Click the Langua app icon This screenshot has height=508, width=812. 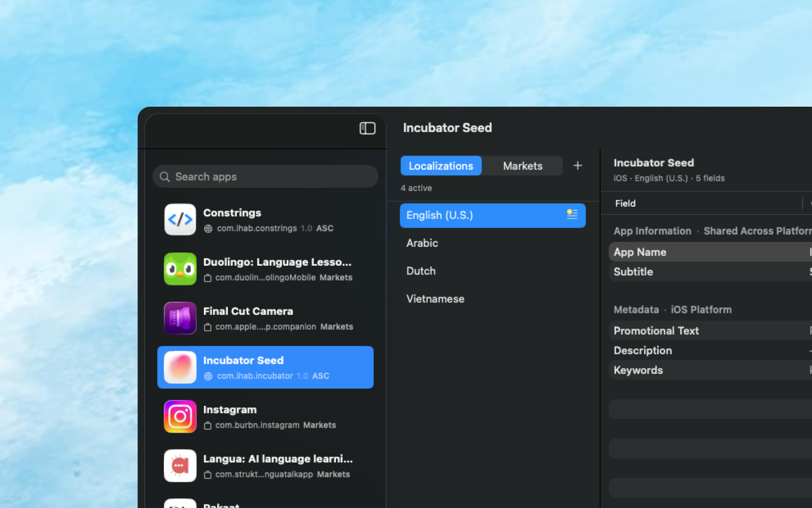coord(180,466)
